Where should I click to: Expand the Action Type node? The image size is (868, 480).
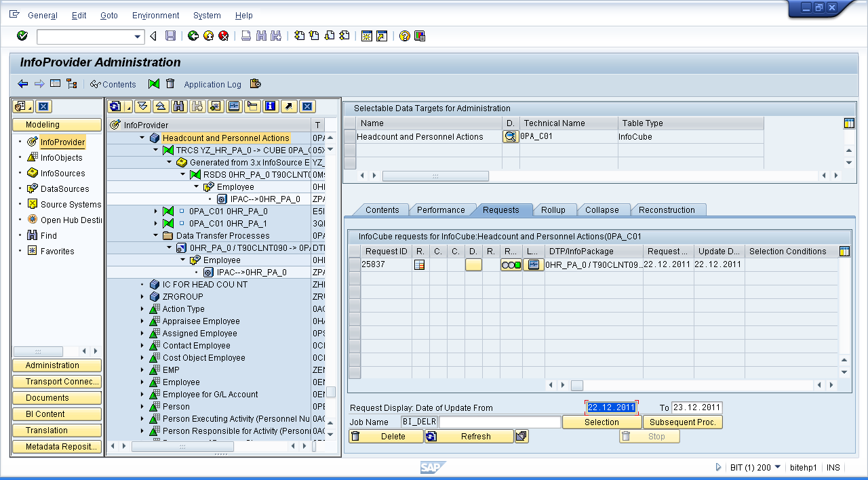[143, 308]
